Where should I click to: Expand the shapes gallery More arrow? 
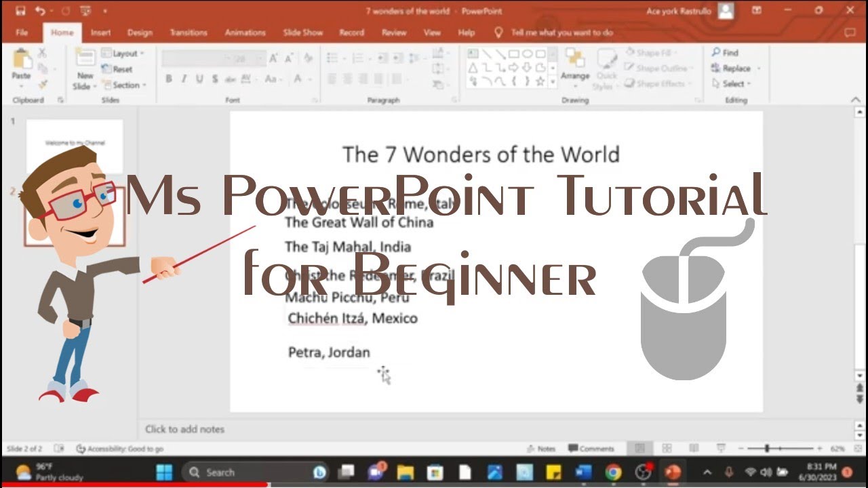click(x=553, y=81)
